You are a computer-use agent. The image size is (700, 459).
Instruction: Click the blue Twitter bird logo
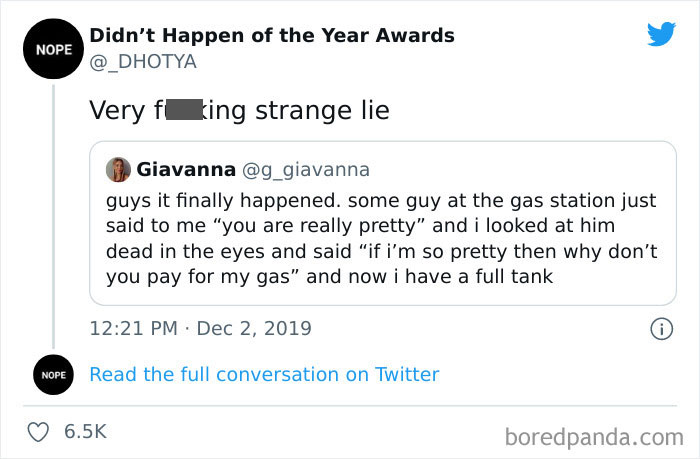click(660, 35)
